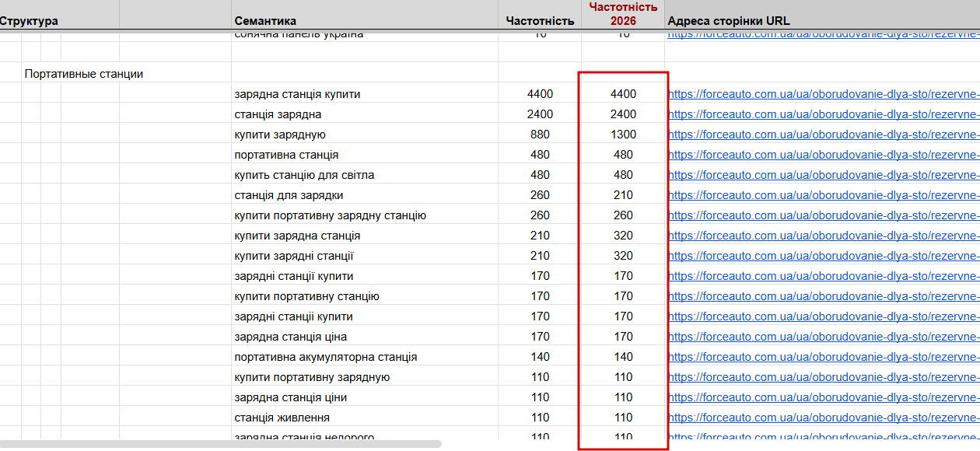The image size is (980, 451).
Task: Select 2026 value 110 for 'зарядна станція ціни'
Action: [x=623, y=397]
